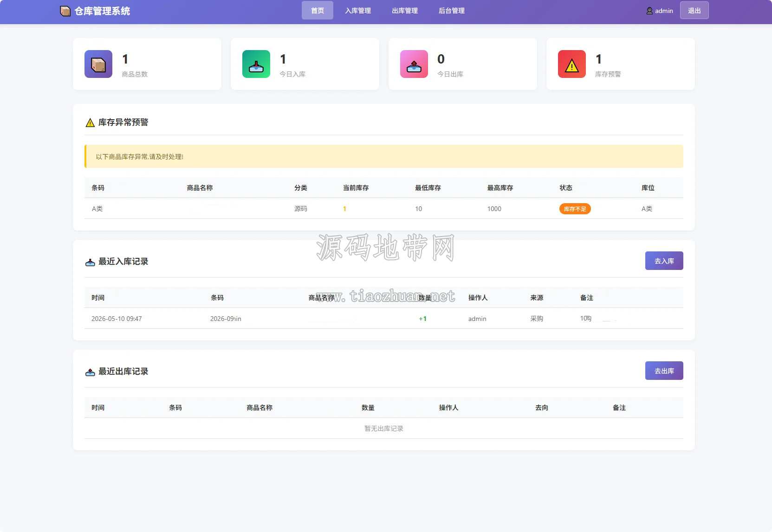
Task: Click the green 今日入库 inbound icon
Action: point(256,64)
